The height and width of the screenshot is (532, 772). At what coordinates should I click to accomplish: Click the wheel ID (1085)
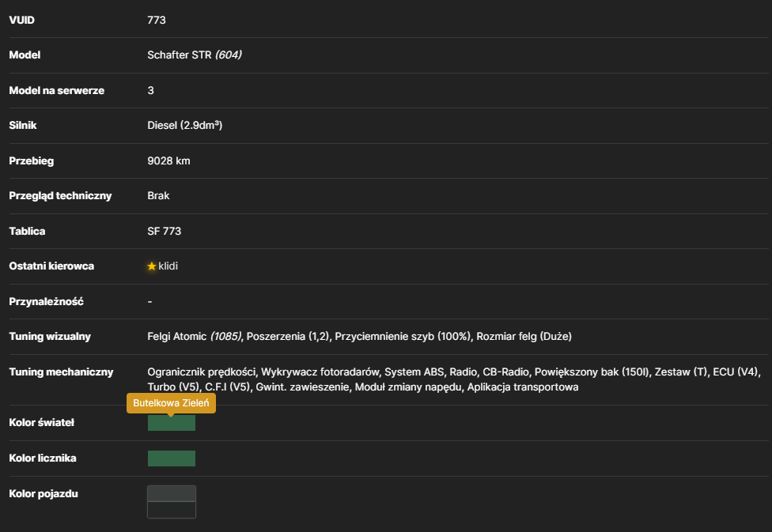[x=226, y=337]
